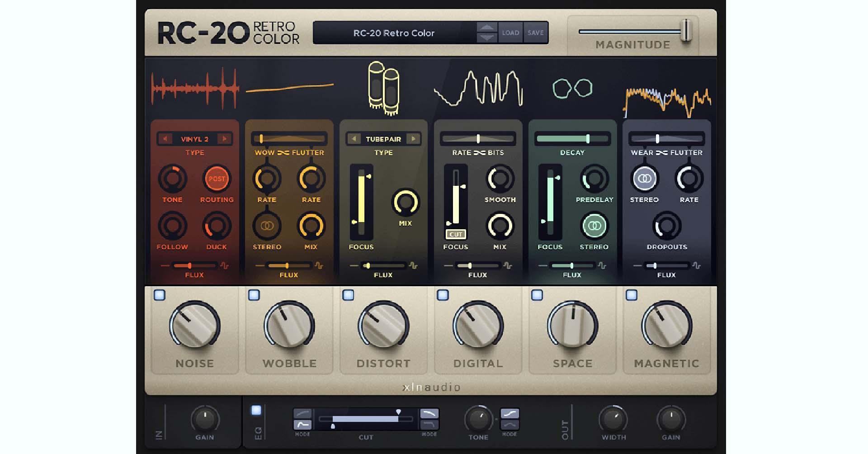Select previous distortion type before Tubepair
Screen dimensions: 868x454
[x=354, y=139]
